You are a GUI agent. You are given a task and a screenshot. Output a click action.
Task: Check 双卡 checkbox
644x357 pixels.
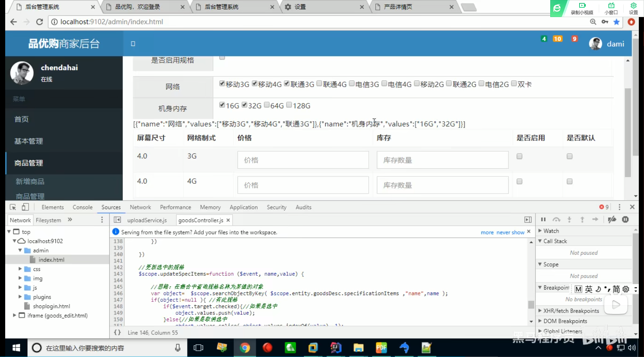click(x=514, y=83)
